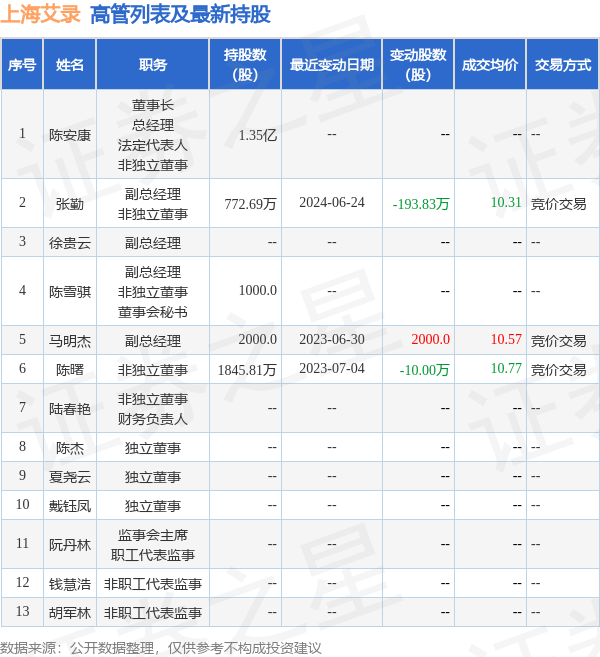This screenshot has width=600, height=657.
Task: Click the average price 10.77
Action: click(x=506, y=368)
